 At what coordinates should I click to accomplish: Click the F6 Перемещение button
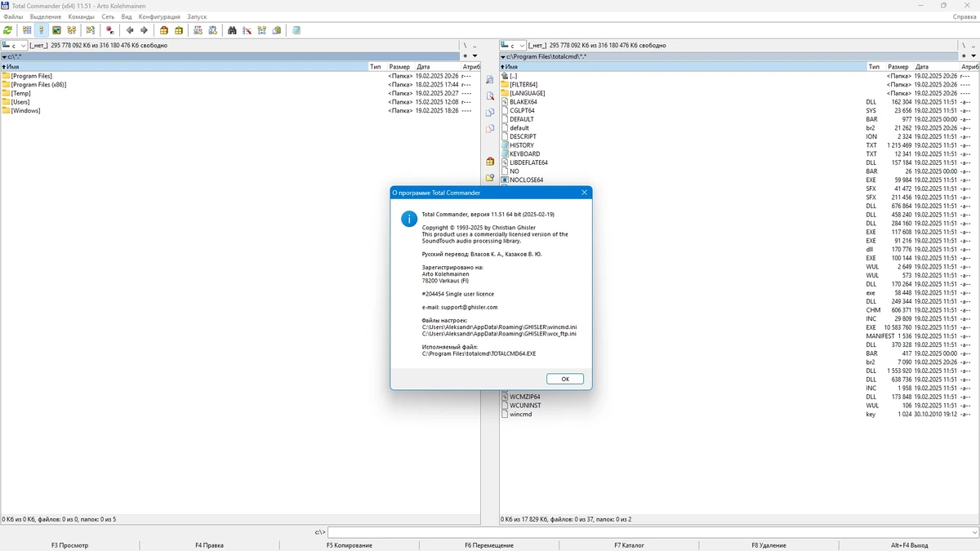point(489,544)
